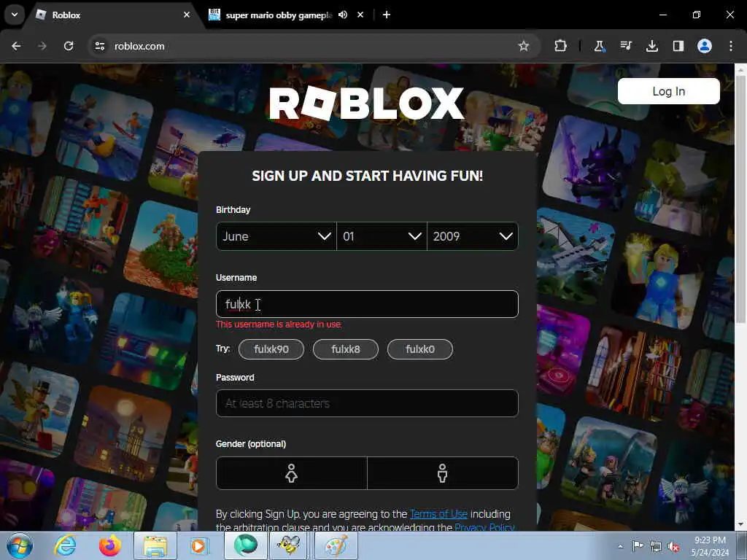
Task: Choose suggested username fulxk90
Action: pyautogui.click(x=271, y=349)
